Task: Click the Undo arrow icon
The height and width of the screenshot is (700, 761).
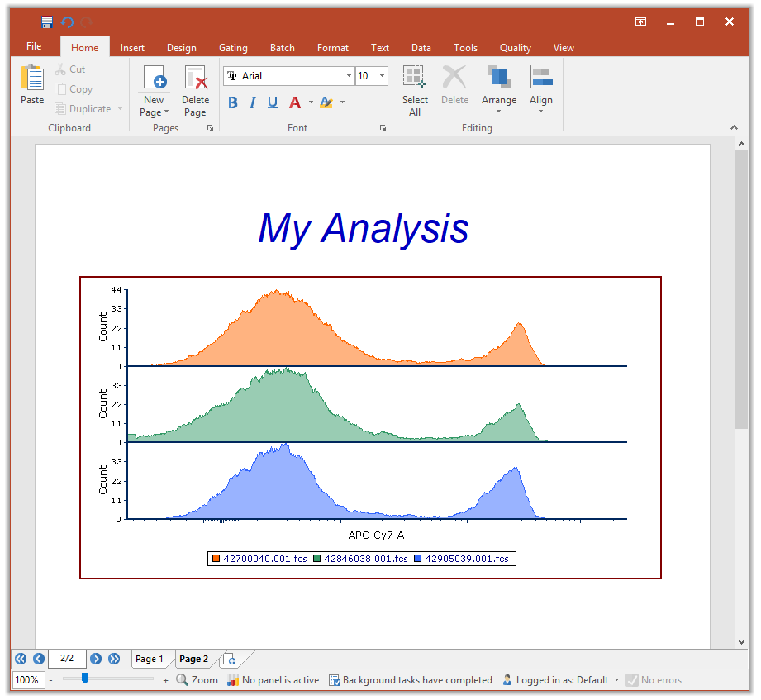Action: pyautogui.click(x=68, y=22)
